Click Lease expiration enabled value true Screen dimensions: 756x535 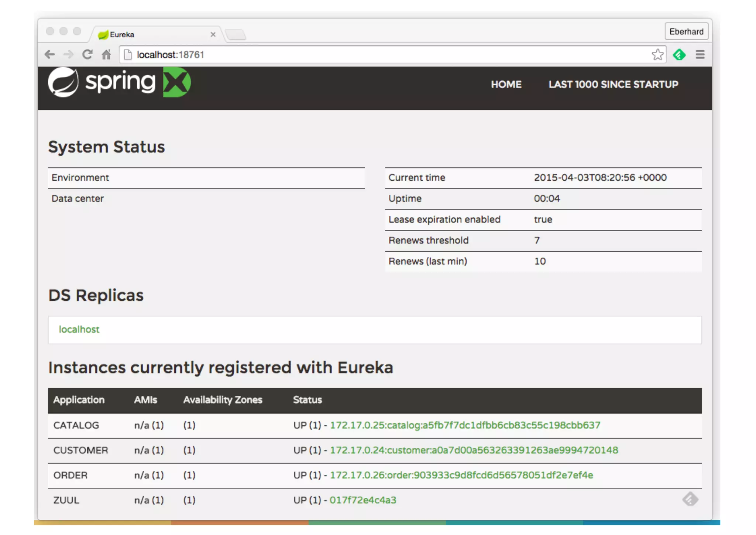[543, 219]
